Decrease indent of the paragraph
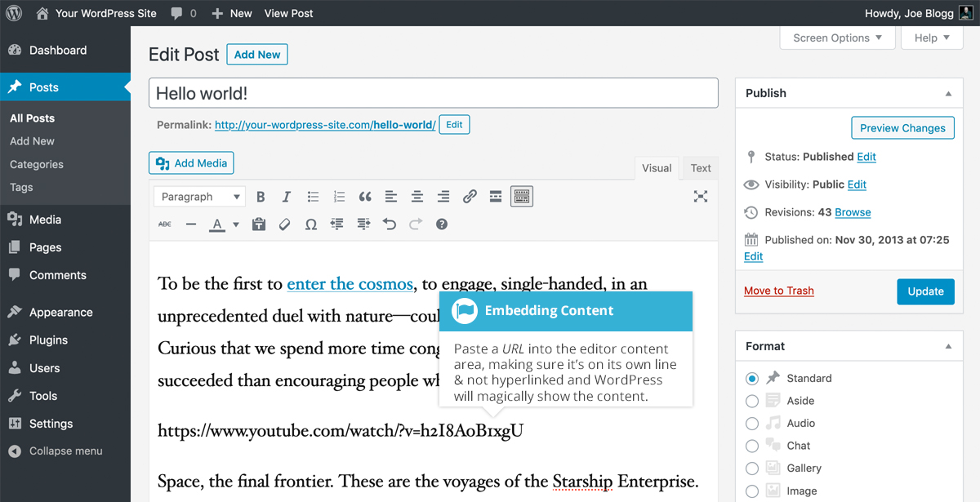Image resolution: width=980 pixels, height=502 pixels. (x=337, y=224)
